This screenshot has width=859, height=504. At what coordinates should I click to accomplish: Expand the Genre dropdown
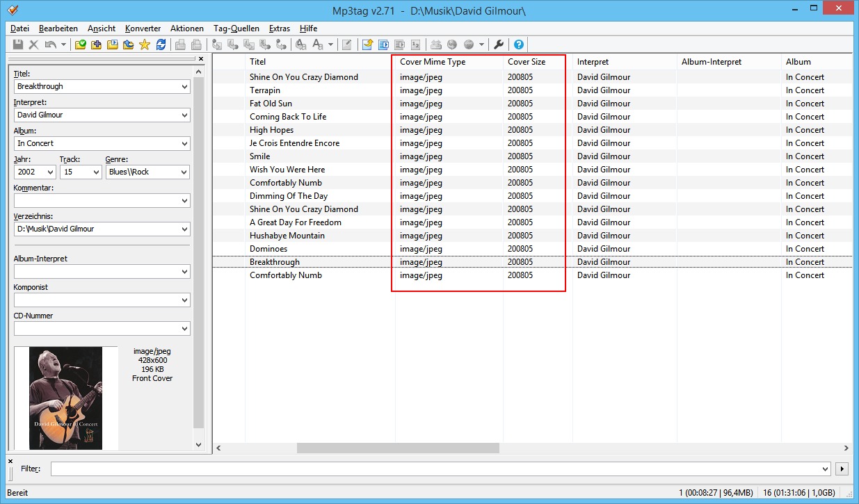[184, 172]
